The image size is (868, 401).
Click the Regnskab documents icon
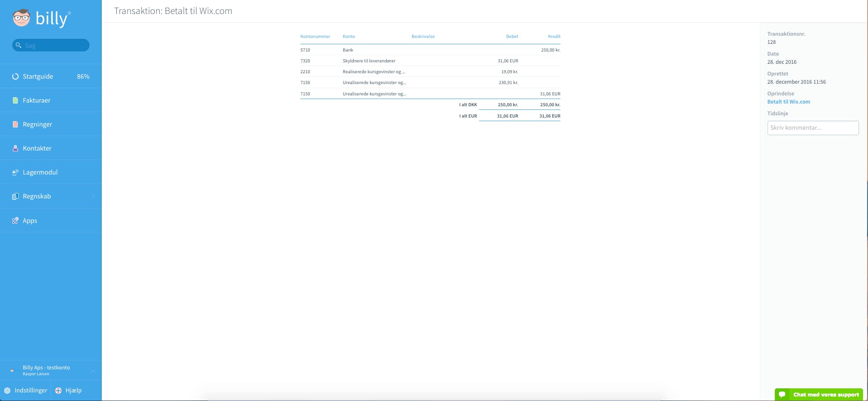click(15, 196)
